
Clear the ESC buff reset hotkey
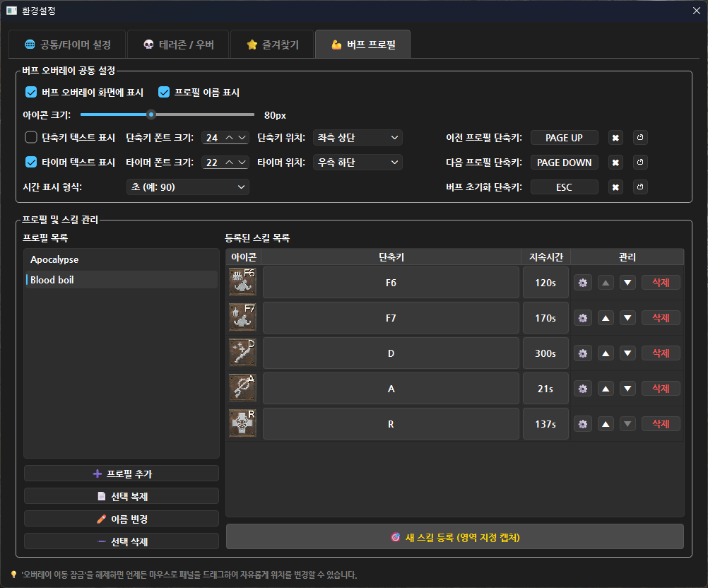pos(615,187)
